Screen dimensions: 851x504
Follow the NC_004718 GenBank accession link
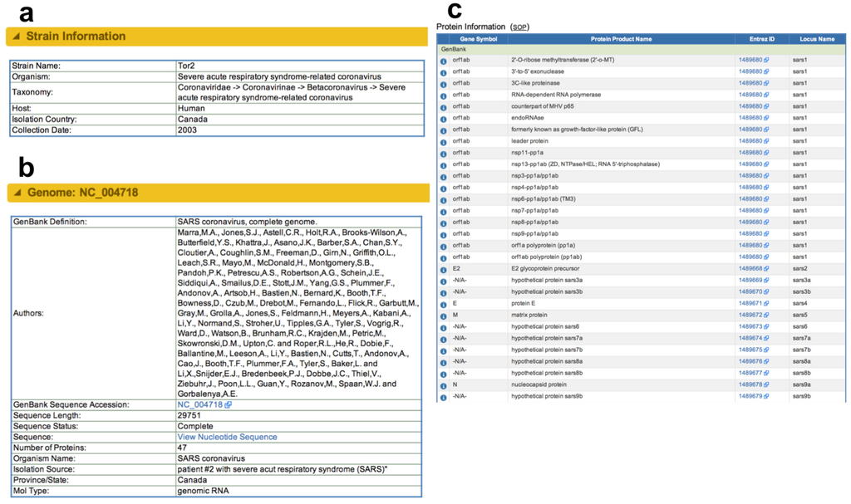[197, 404]
